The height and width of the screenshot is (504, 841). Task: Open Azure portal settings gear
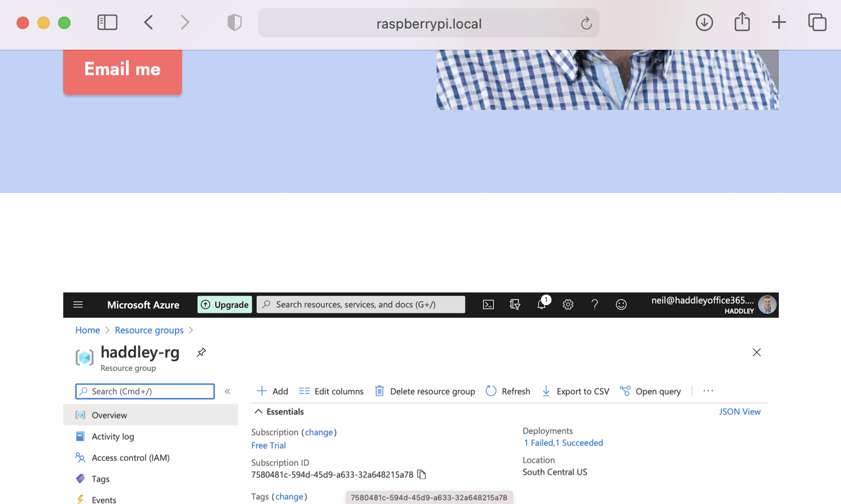(x=568, y=304)
